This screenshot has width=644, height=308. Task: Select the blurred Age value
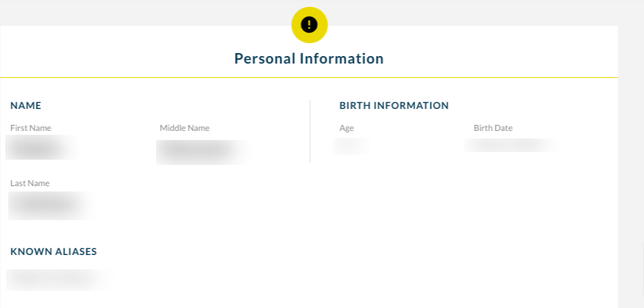[x=352, y=146]
